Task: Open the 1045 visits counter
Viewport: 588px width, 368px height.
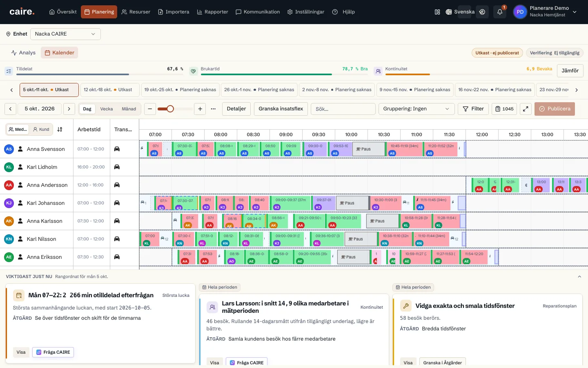Action: point(504,109)
